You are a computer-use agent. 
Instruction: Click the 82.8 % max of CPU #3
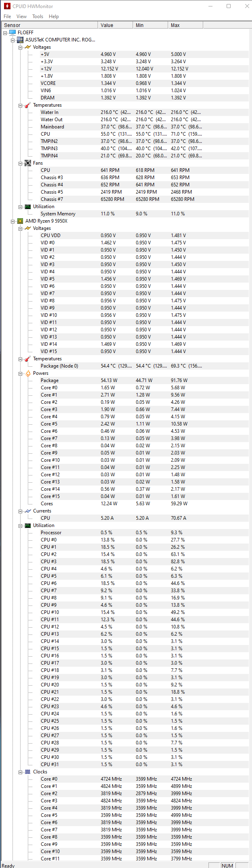tap(178, 561)
